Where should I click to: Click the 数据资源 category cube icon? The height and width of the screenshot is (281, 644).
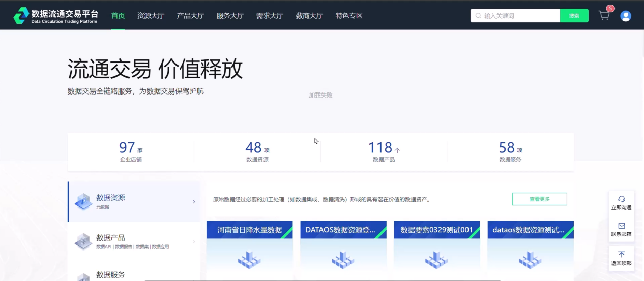tap(83, 202)
